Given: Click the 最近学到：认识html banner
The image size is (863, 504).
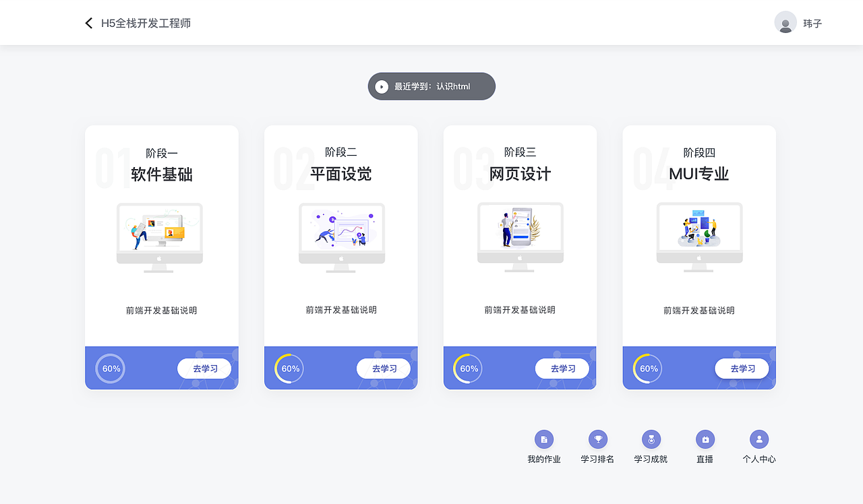Looking at the screenshot, I should (x=431, y=86).
